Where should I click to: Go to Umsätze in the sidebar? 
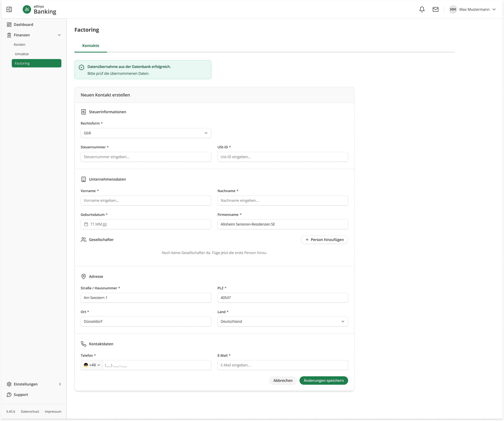22,54
